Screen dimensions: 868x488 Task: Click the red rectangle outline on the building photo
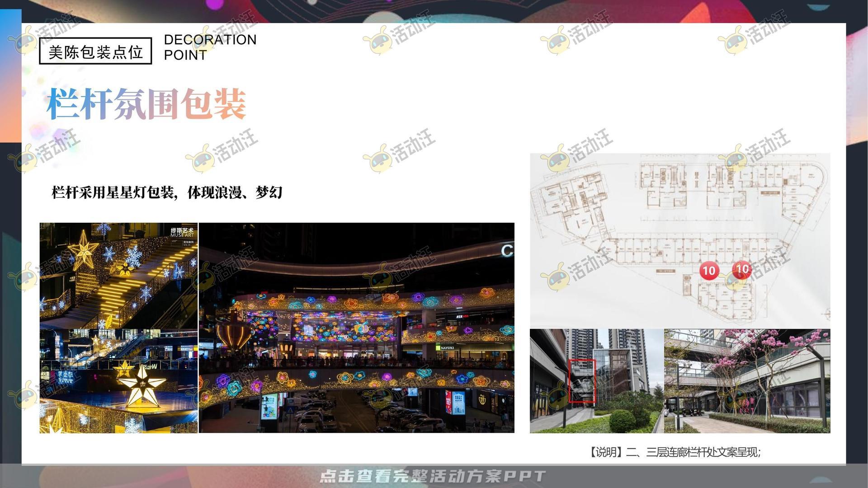(581, 380)
